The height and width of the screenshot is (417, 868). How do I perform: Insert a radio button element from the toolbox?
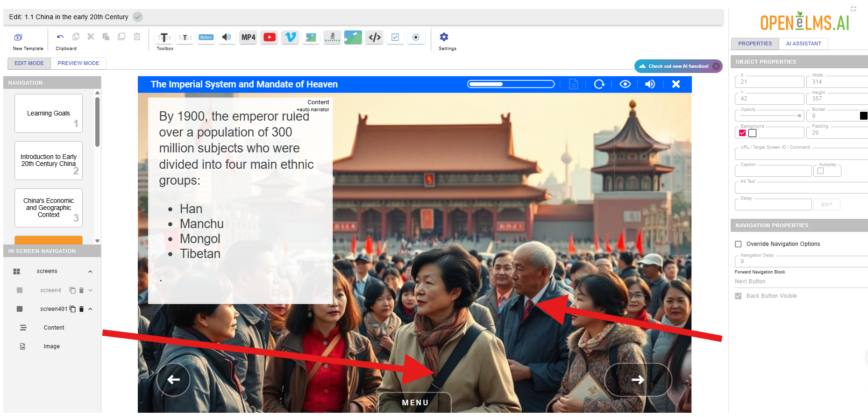(x=416, y=37)
